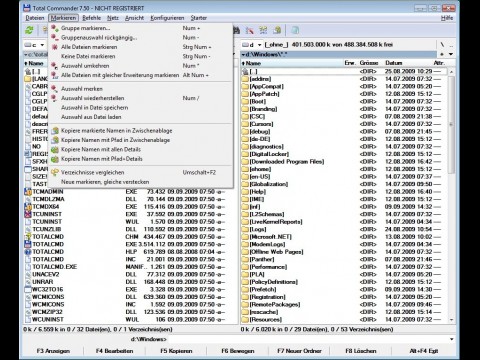Image resolution: width=480 pixels, height=360 pixels.
Task: Choose Kopiere Namen mit allen Details
Action: (x=140, y=149)
